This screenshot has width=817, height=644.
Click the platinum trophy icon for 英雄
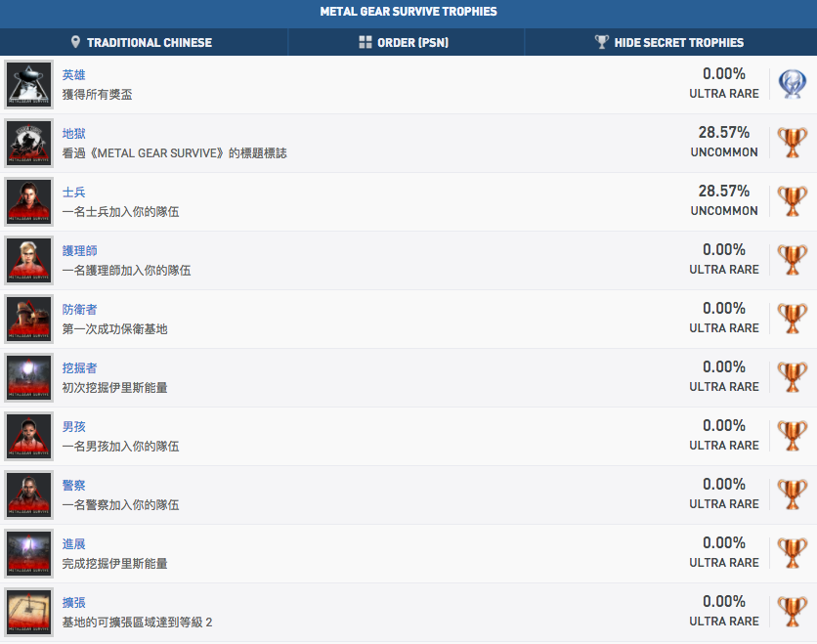click(792, 85)
